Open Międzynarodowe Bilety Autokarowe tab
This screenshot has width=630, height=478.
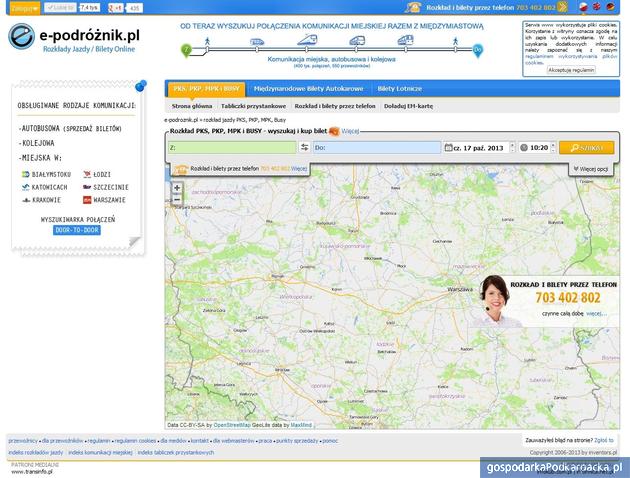[x=308, y=89]
